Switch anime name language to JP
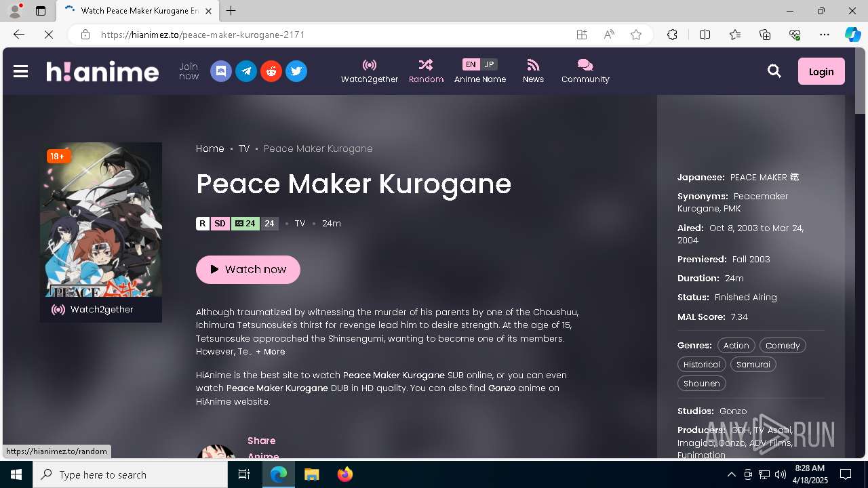Screen dimensions: 868x488 (x=489, y=64)
